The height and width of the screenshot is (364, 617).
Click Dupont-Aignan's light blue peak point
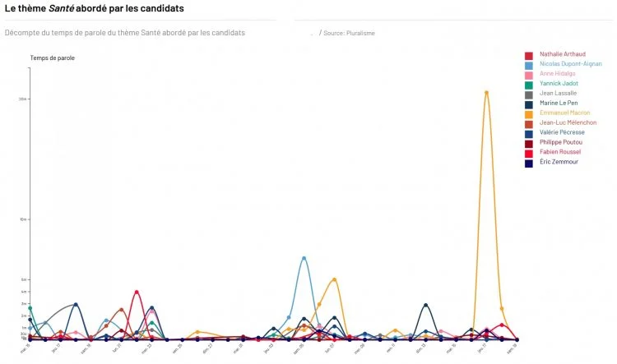(304, 258)
